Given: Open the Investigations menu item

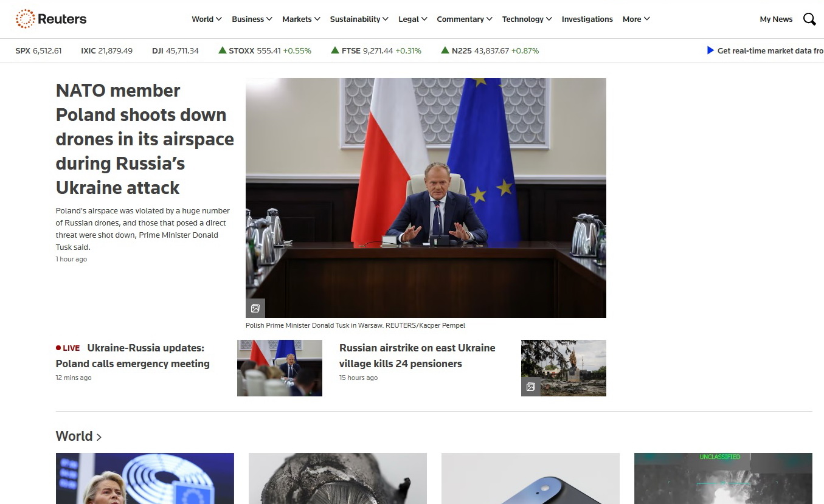Looking at the screenshot, I should (x=587, y=19).
